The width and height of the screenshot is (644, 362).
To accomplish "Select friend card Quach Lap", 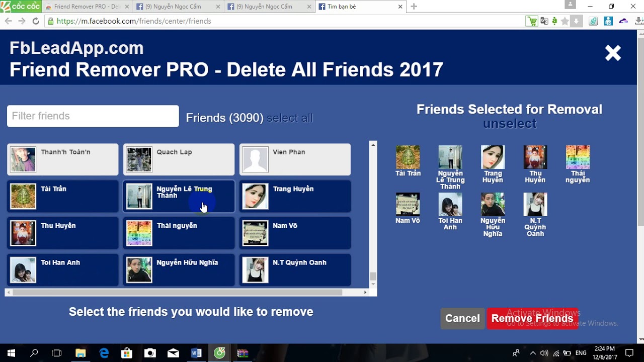I will [x=179, y=159].
